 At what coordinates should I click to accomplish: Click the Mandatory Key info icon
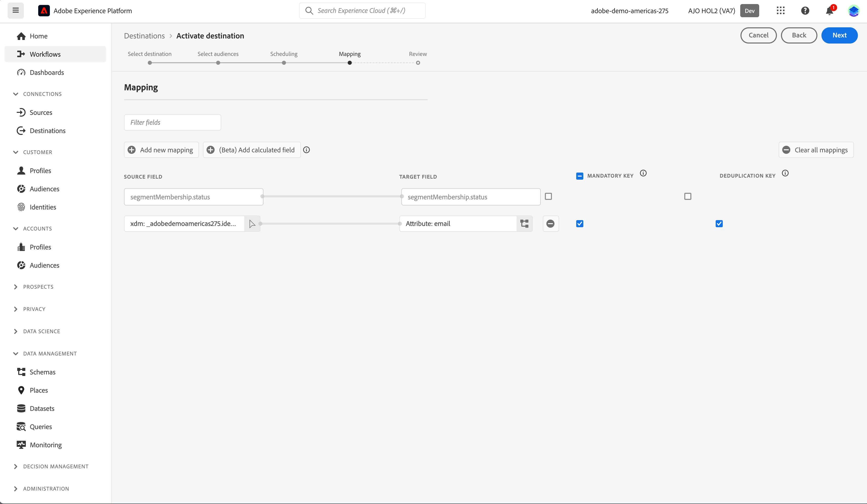[x=643, y=173]
